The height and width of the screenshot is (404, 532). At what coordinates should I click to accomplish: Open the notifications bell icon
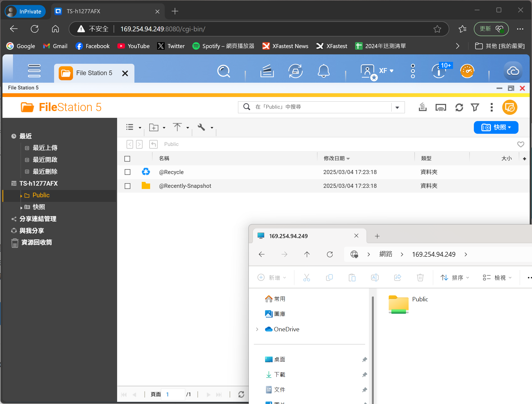point(323,71)
